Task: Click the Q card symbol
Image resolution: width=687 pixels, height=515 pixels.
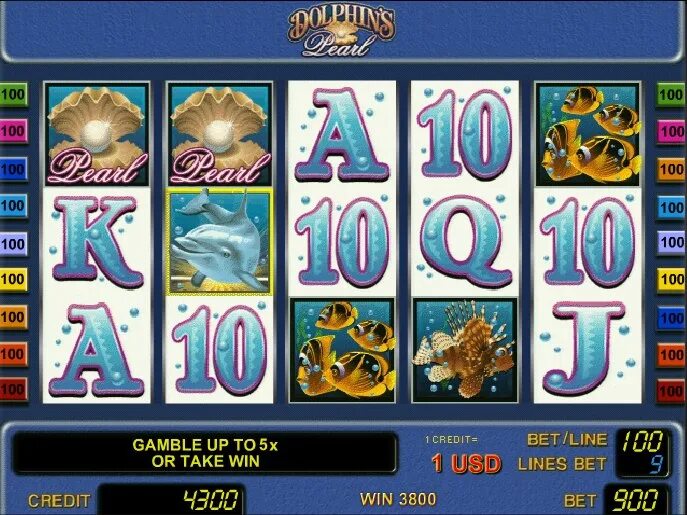Action: (x=465, y=241)
